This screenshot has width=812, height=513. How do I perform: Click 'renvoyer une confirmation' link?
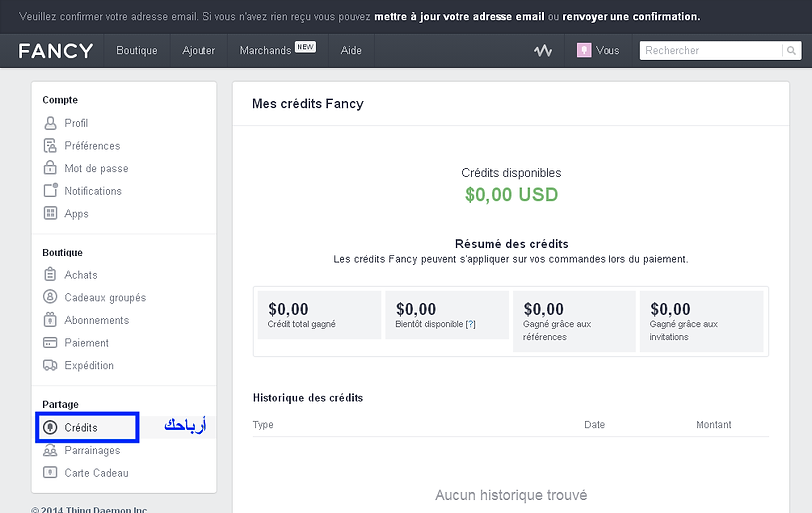pos(630,17)
